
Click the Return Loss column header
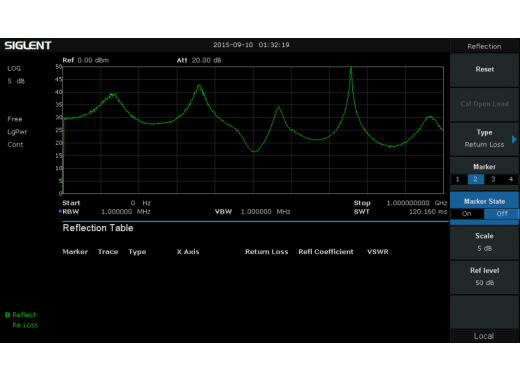pos(267,252)
